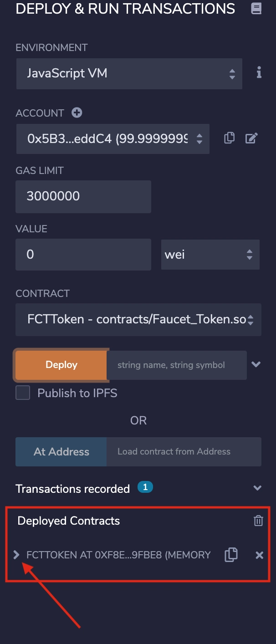Click the Load contract from Address field
Screen dimensions: 276x644
(184, 452)
